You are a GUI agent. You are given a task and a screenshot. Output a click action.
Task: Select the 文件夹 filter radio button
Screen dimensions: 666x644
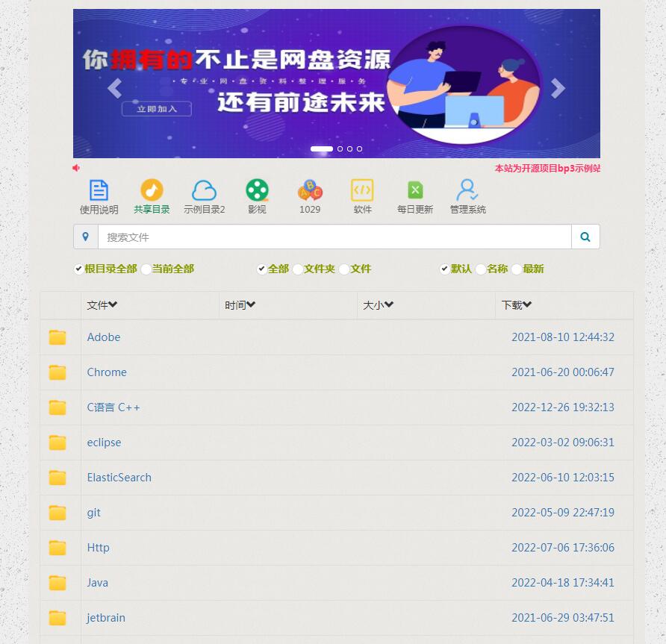click(x=298, y=269)
